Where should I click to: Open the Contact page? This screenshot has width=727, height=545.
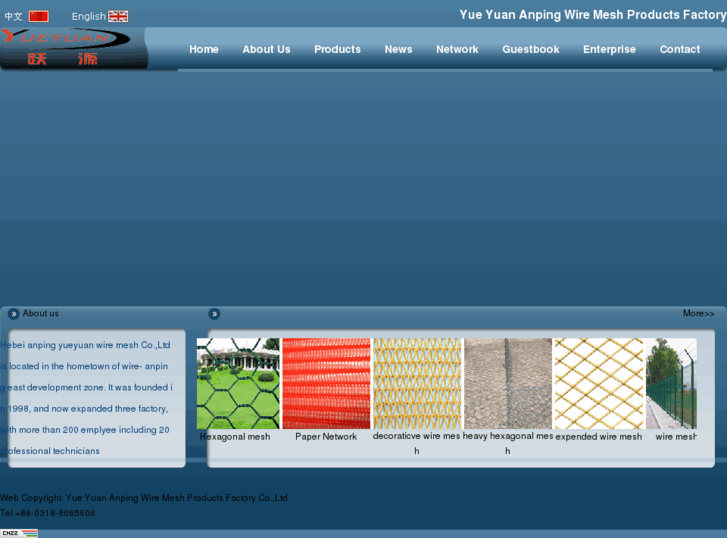680,49
